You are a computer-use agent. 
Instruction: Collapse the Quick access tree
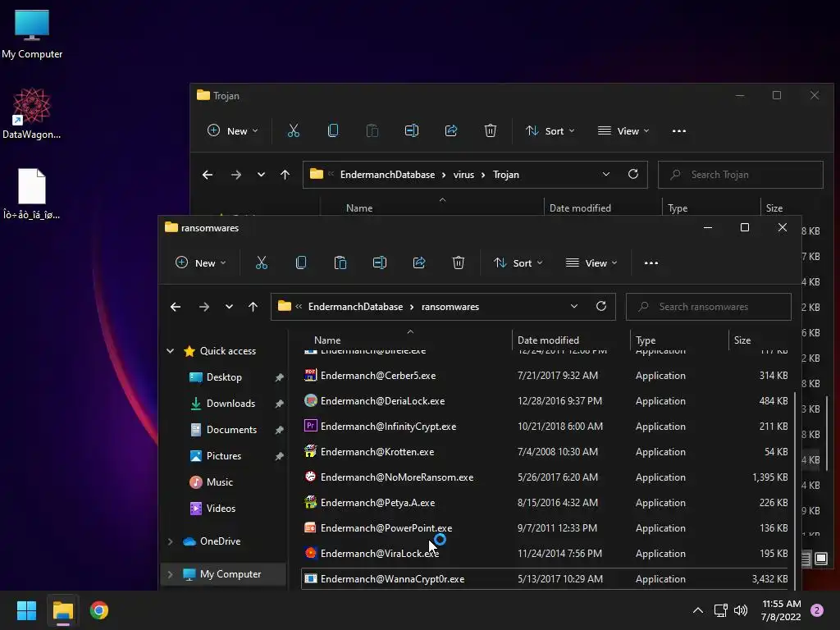(x=171, y=351)
